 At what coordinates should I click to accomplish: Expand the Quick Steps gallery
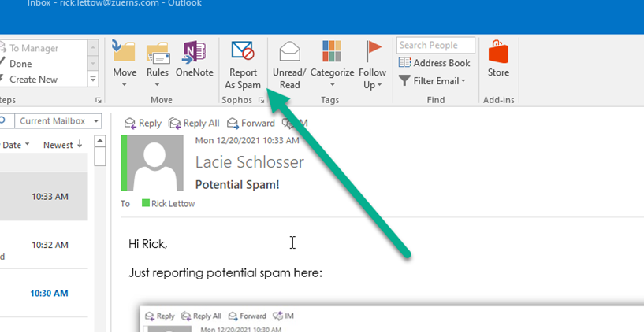(92, 80)
